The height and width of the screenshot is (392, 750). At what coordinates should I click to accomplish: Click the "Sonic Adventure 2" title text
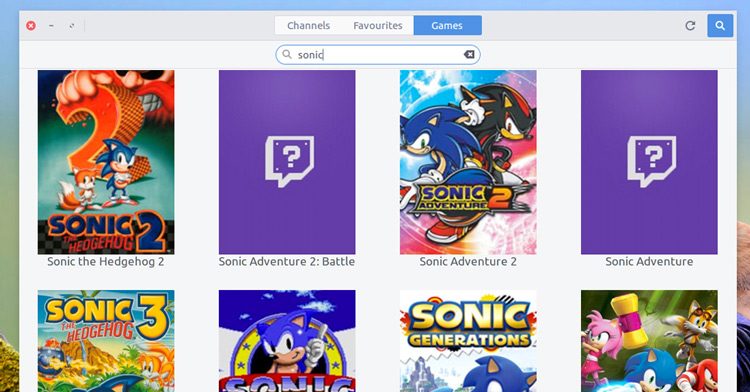(468, 261)
